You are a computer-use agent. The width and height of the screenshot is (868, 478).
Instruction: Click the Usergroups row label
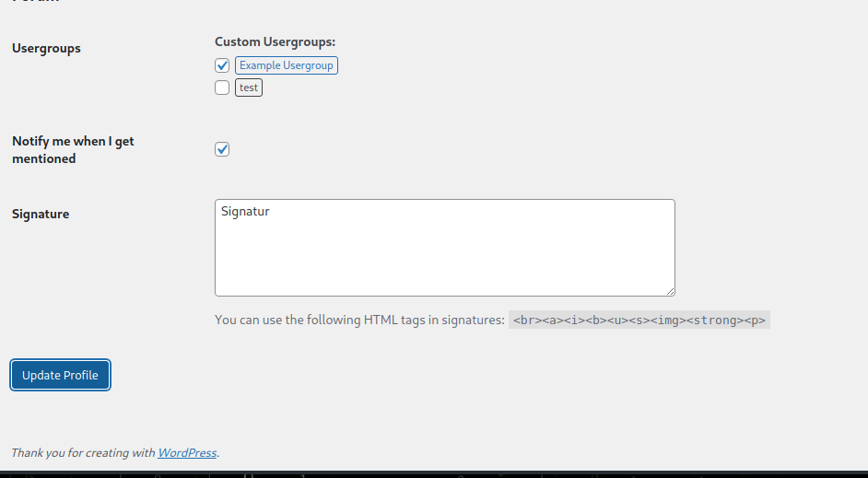point(46,48)
